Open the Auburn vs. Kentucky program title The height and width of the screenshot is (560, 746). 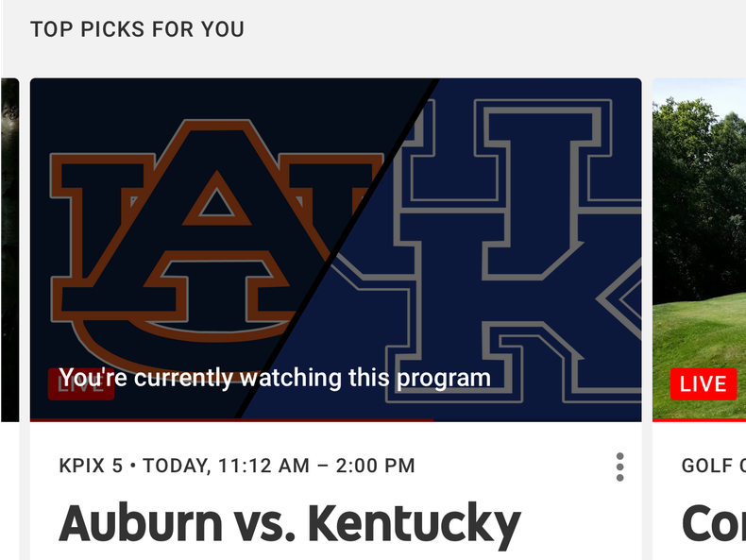(x=290, y=524)
